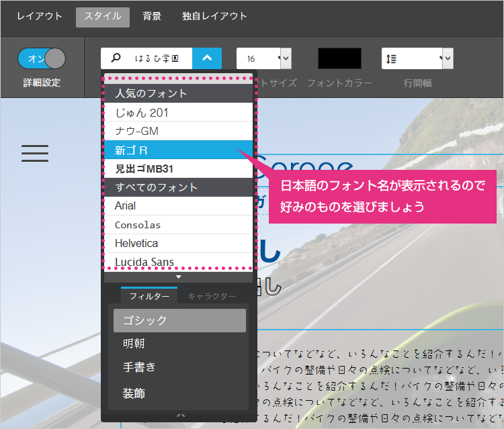Click the font search magnifier icon

pos(116,58)
